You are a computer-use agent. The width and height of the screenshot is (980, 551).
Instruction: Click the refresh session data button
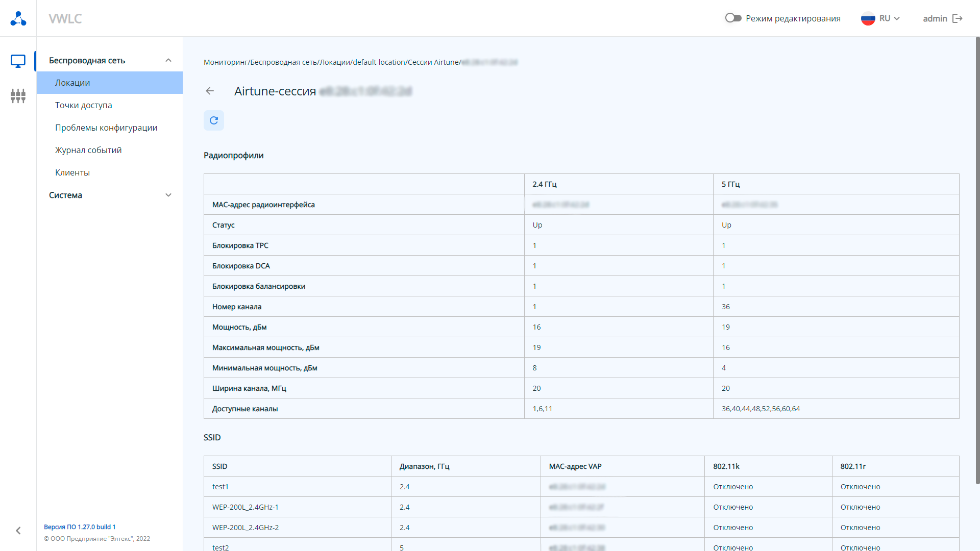(x=214, y=120)
